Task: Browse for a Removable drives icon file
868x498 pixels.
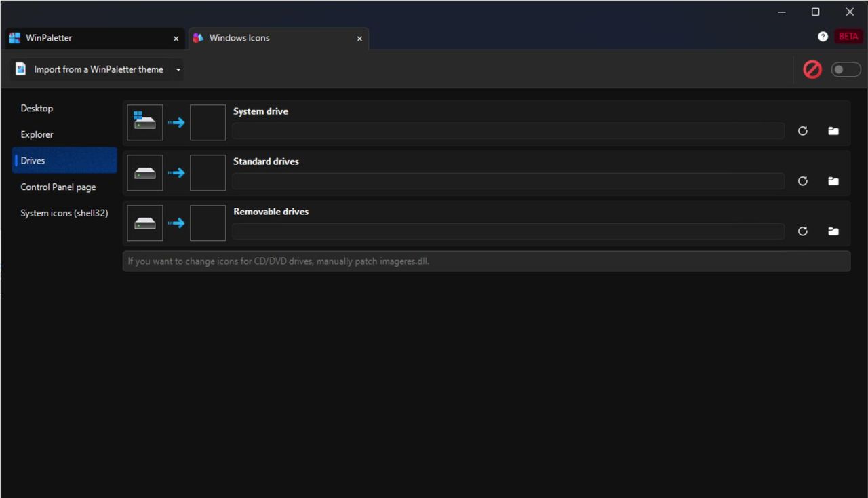Action: [x=833, y=231]
